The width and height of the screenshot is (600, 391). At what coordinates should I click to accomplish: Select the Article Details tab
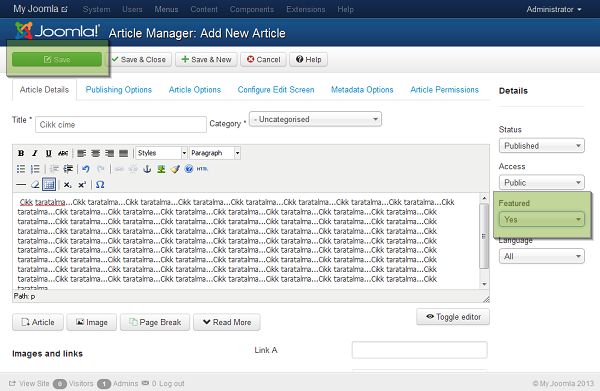[44, 90]
